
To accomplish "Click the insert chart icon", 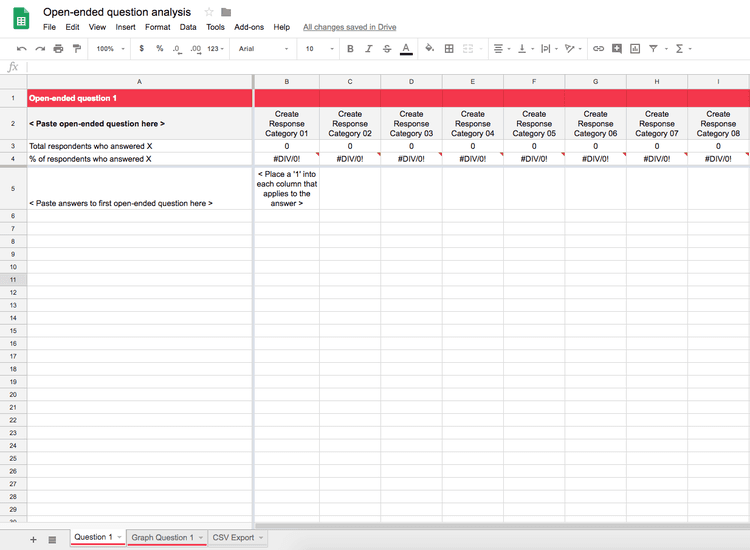I will point(635,48).
